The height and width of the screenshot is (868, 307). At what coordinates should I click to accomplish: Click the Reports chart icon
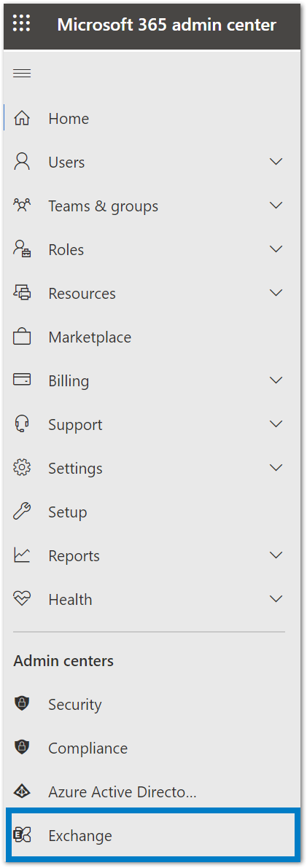[22, 555]
